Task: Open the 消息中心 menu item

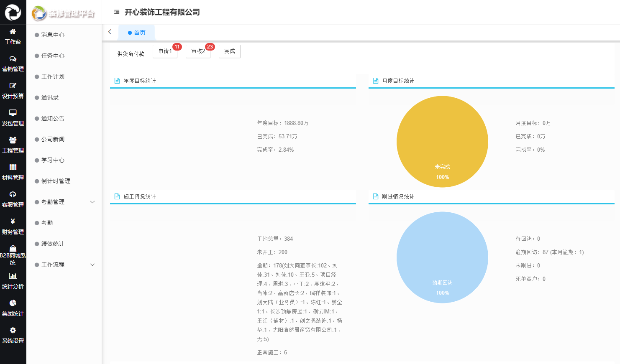Action: click(x=51, y=35)
